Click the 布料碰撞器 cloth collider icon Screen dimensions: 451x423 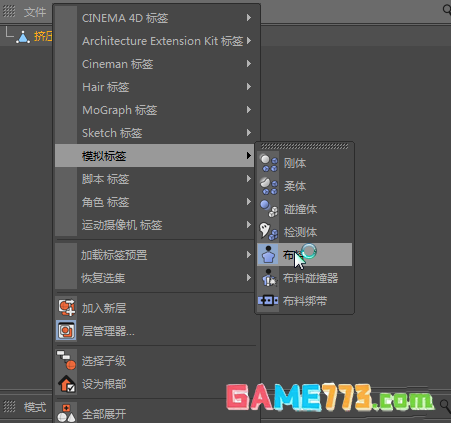click(269, 278)
